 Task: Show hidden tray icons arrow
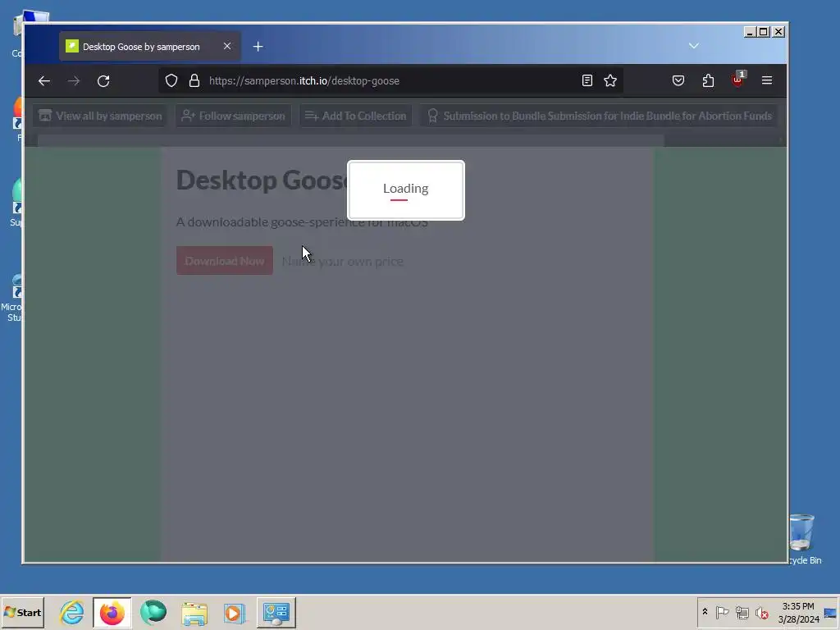coord(705,612)
